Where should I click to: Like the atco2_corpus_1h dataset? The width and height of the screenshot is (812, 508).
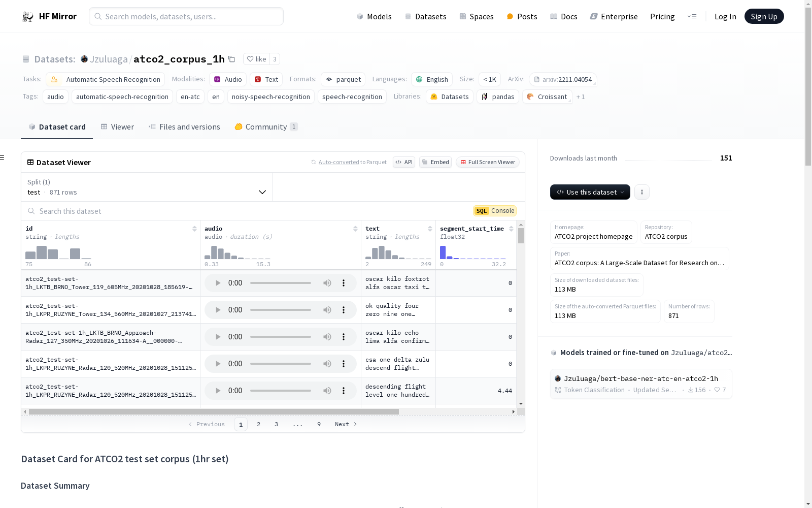[x=256, y=59]
